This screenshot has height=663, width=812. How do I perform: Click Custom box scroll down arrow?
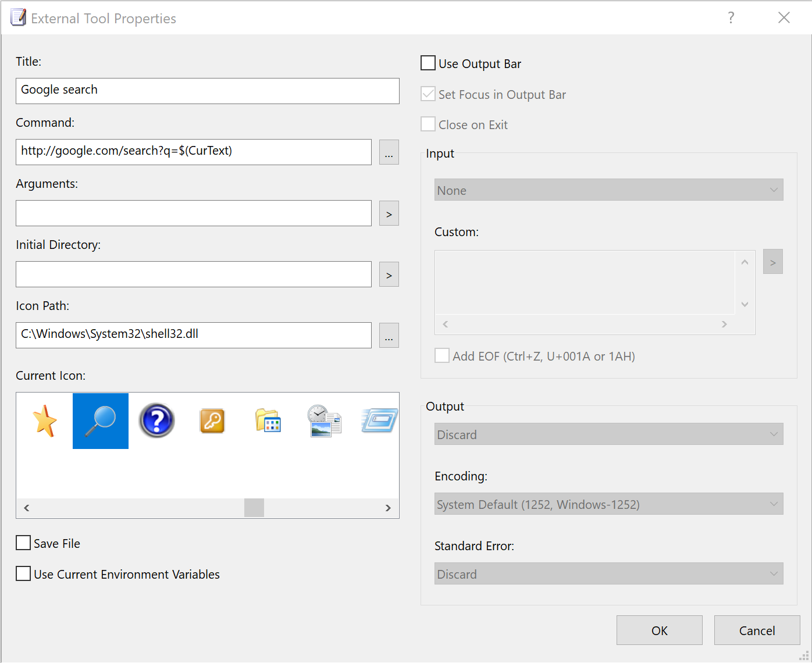point(745,304)
